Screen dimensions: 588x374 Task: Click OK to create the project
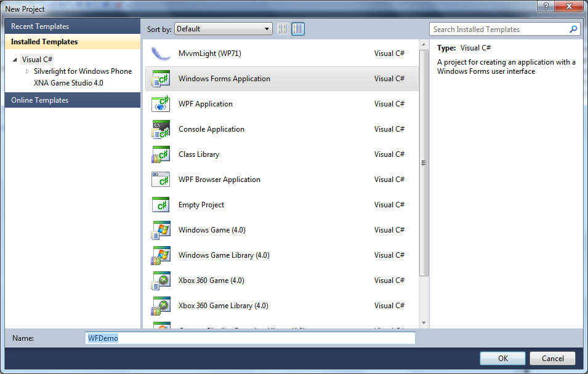click(x=502, y=358)
